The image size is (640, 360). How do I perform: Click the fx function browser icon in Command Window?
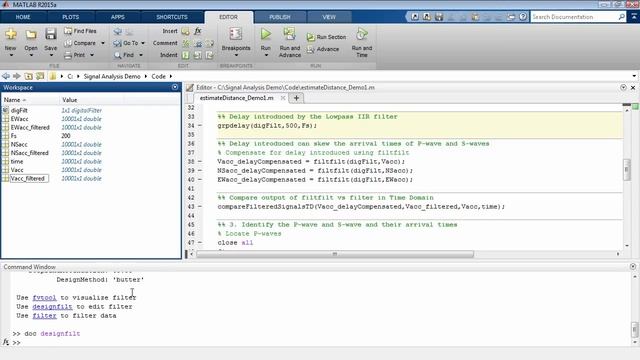pyautogui.click(x=6, y=342)
